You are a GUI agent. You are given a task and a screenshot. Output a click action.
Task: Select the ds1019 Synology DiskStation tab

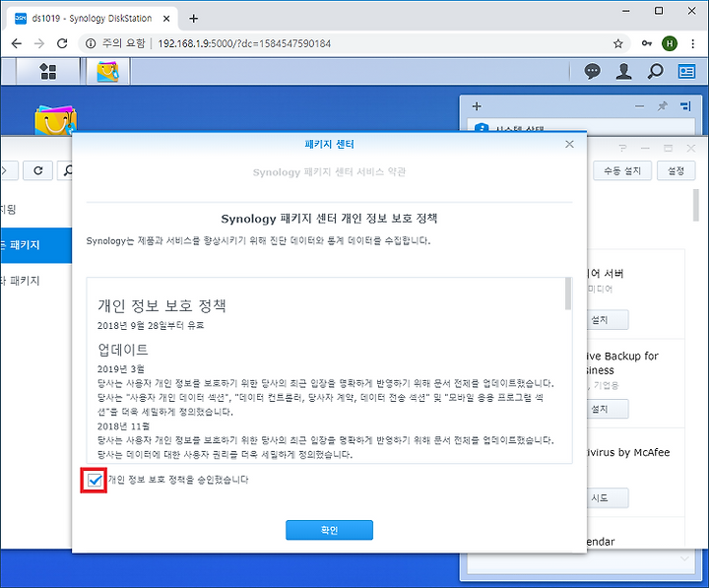click(92, 19)
